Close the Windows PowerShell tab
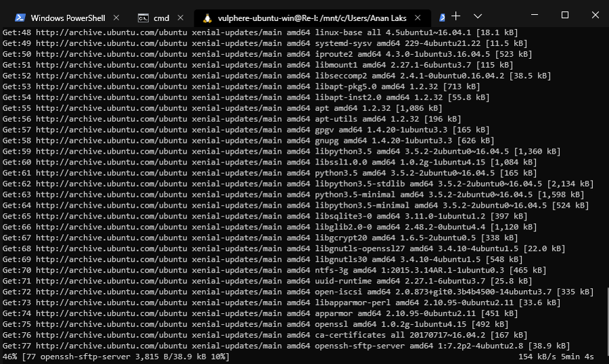This screenshot has width=609, height=364. click(116, 18)
